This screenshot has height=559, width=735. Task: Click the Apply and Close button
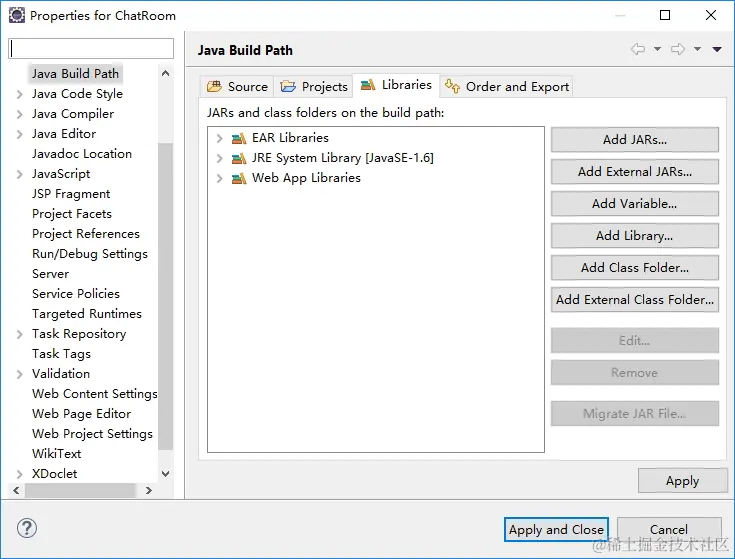(556, 529)
